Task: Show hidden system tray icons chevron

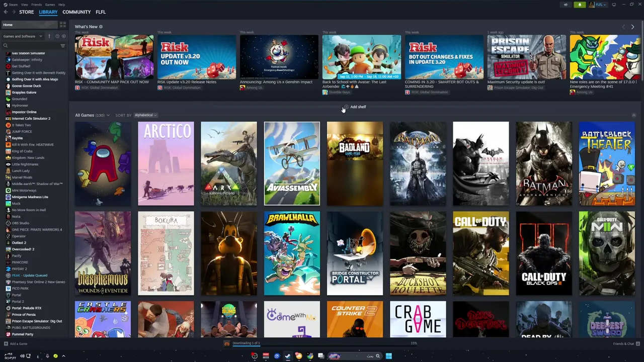Action: [x=63, y=356]
